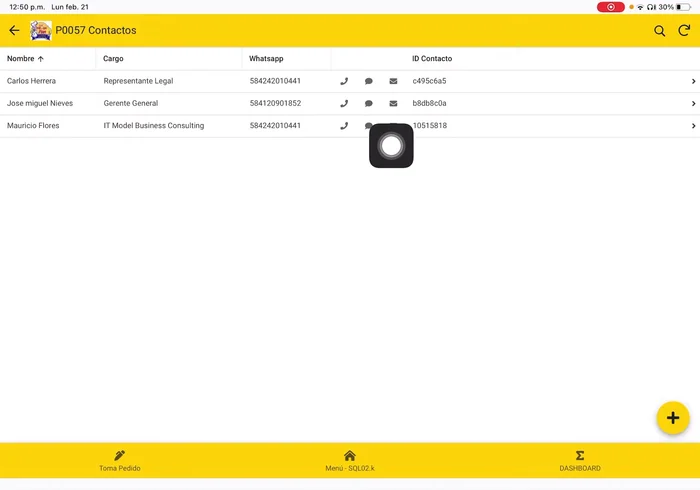Send message to Jose miguel Nieves
This screenshot has width=700, height=490.
pos(368,104)
